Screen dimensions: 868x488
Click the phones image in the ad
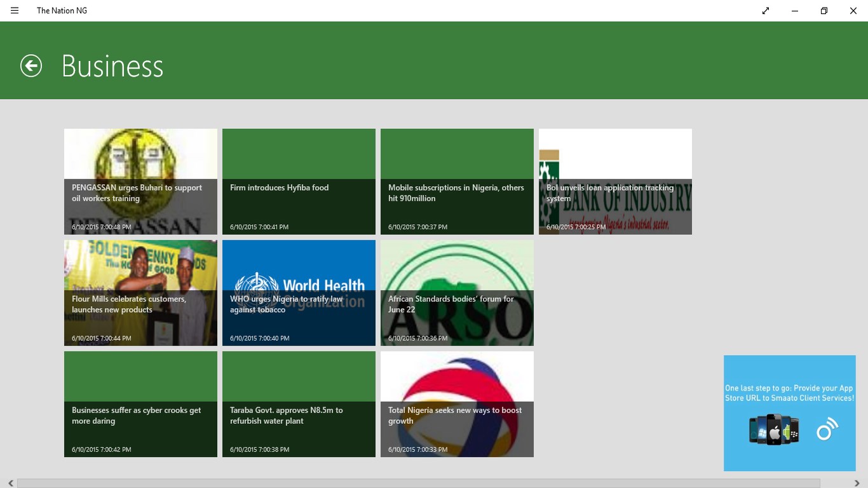(x=774, y=430)
